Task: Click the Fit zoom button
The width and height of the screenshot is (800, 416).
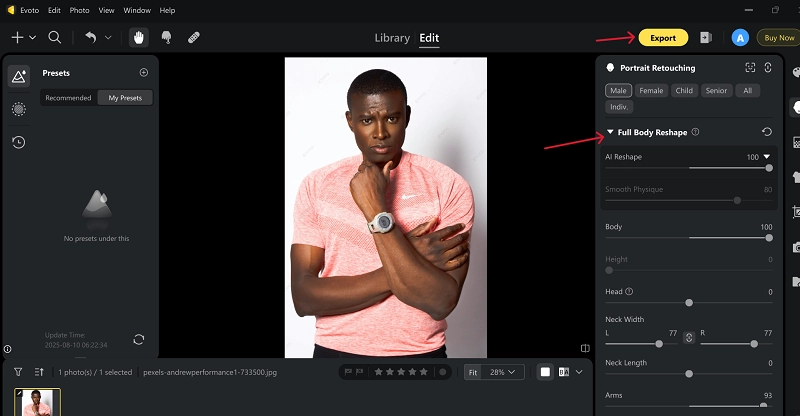Action: pyautogui.click(x=473, y=372)
